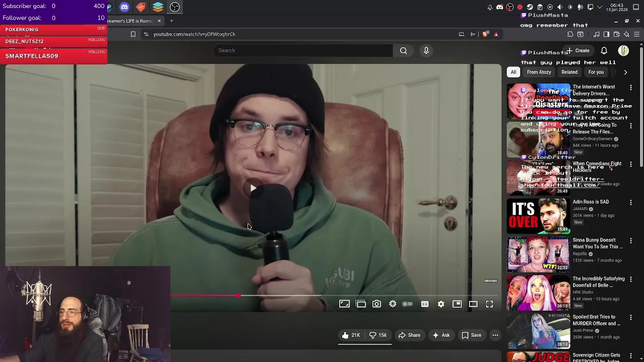
Task: Open 'Spoiled Brat Tries to MURDER Officer' title
Action: pyautogui.click(x=596, y=320)
